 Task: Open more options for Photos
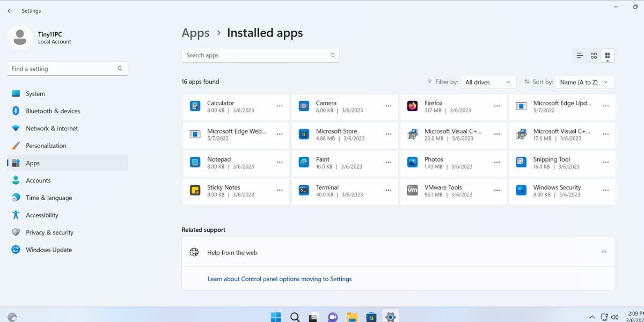click(497, 162)
